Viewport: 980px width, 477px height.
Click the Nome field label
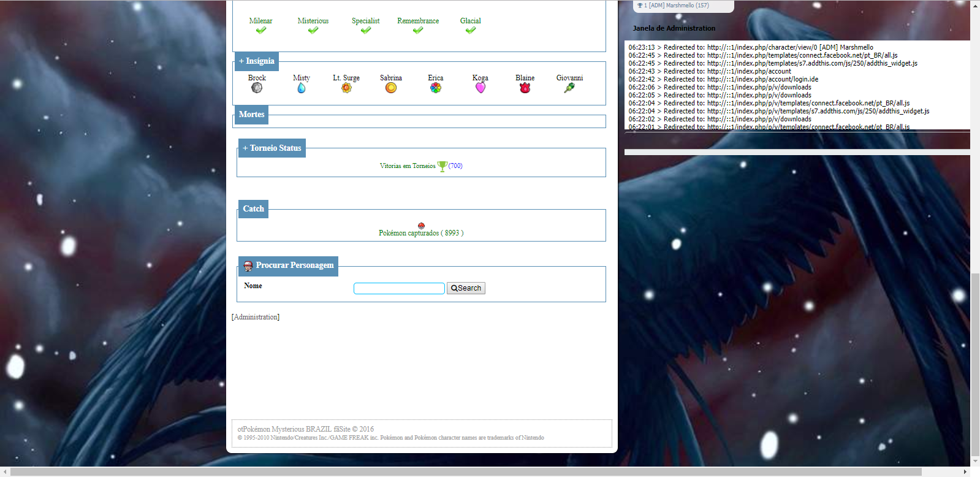[x=253, y=286]
